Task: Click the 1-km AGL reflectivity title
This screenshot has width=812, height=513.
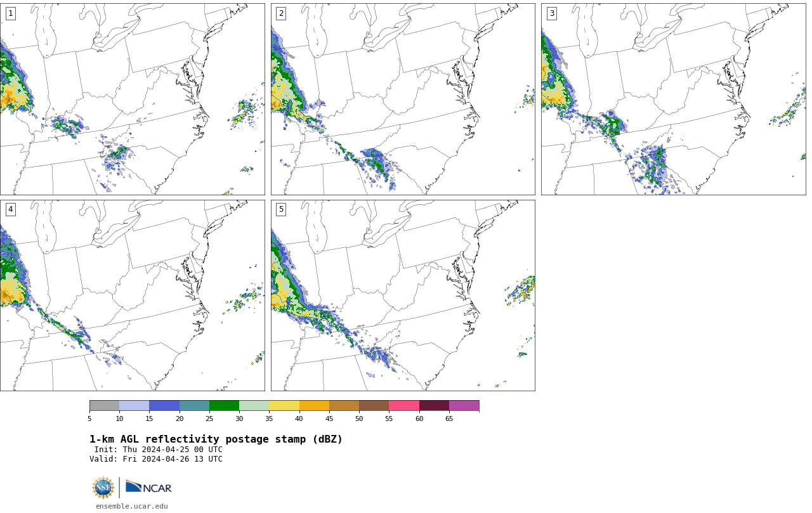Action: click(216, 439)
